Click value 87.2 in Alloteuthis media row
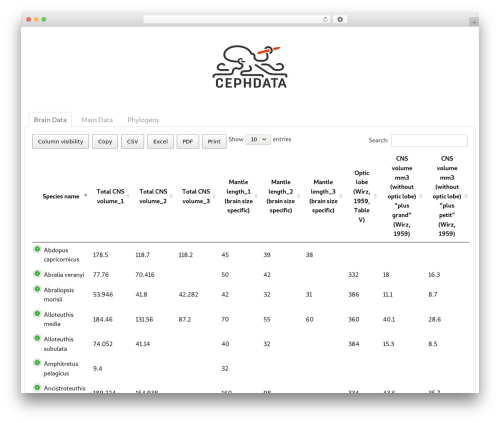Viewport: 500px width, 423px height. pyautogui.click(x=185, y=319)
